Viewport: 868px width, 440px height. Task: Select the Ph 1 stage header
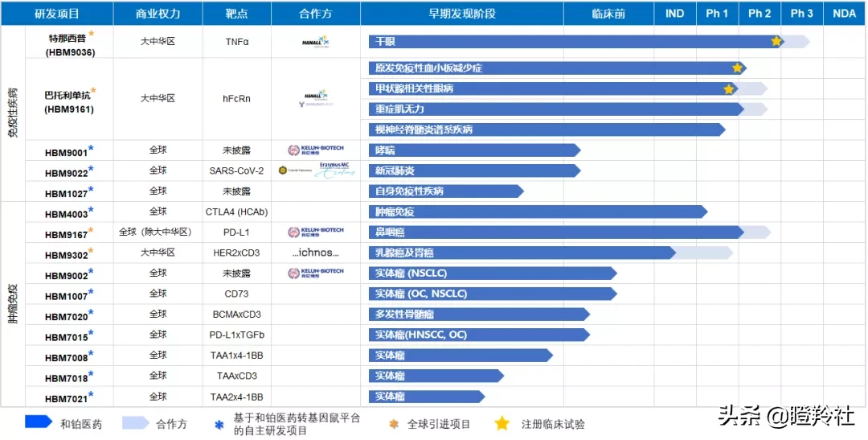point(718,14)
